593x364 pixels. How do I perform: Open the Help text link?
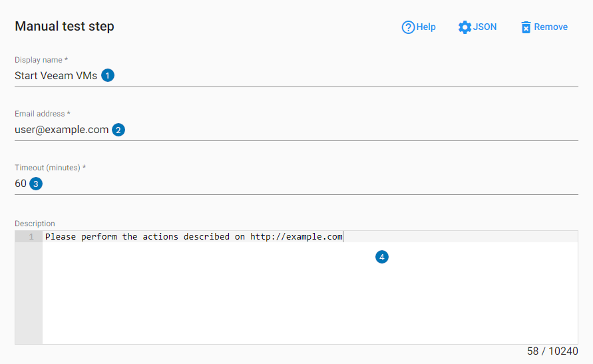click(426, 27)
